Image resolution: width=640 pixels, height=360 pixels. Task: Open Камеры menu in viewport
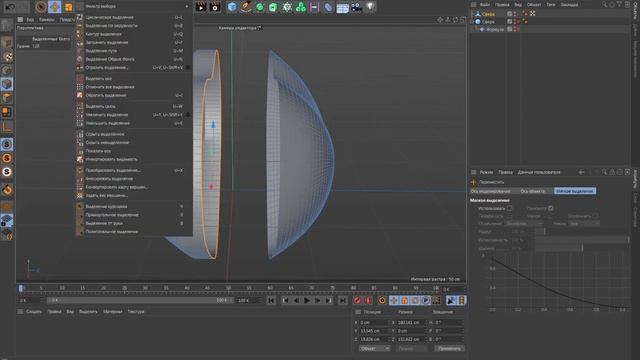pyautogui.click(x=47, y=19)
